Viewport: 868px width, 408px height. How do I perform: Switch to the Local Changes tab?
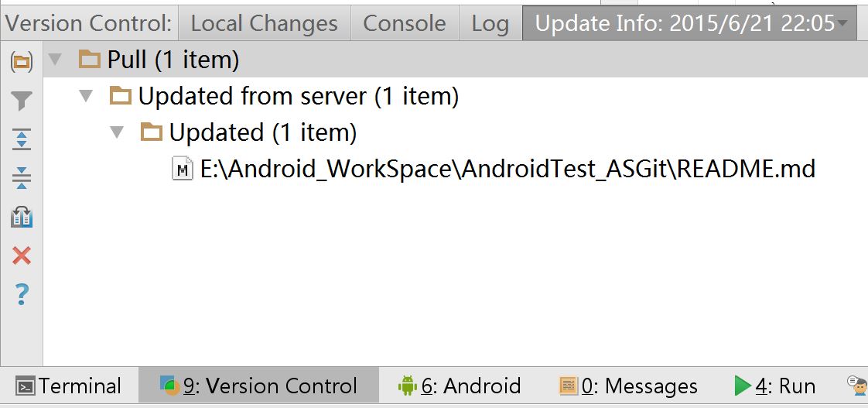pyautogui.click(x=264, y=23)
